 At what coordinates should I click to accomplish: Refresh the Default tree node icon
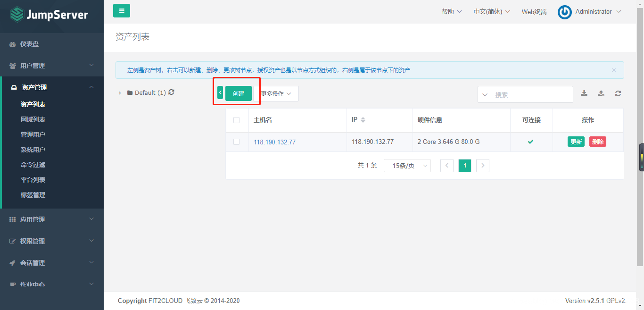171,92
